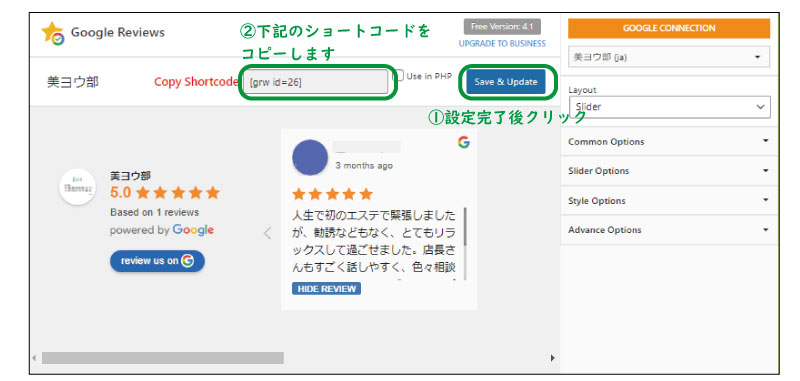Expand the Slider Options section
Image resolution: width=800 pixels, height=381 pixels.
click(669, 171)
